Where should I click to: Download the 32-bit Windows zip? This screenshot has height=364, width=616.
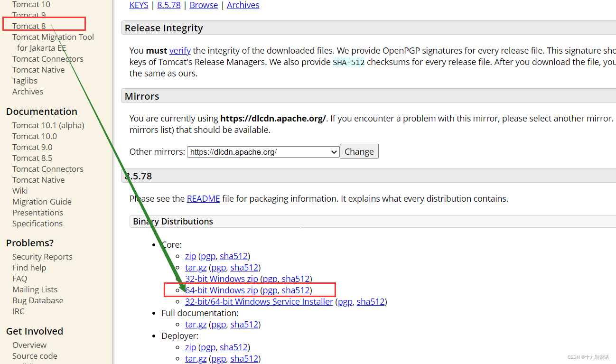tap(222, 279)
